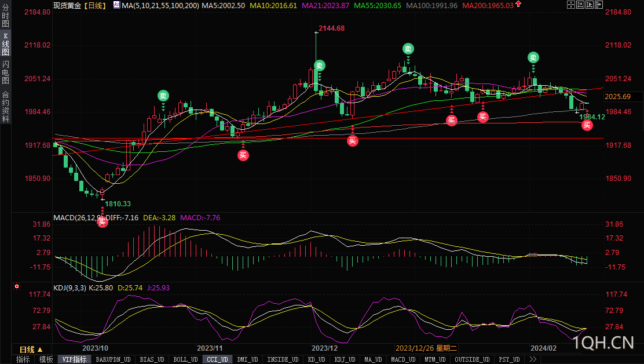644x364 pixels.
Task: Click the highlighted date 2023/12/26 星期二
Action: click(426, 348)
